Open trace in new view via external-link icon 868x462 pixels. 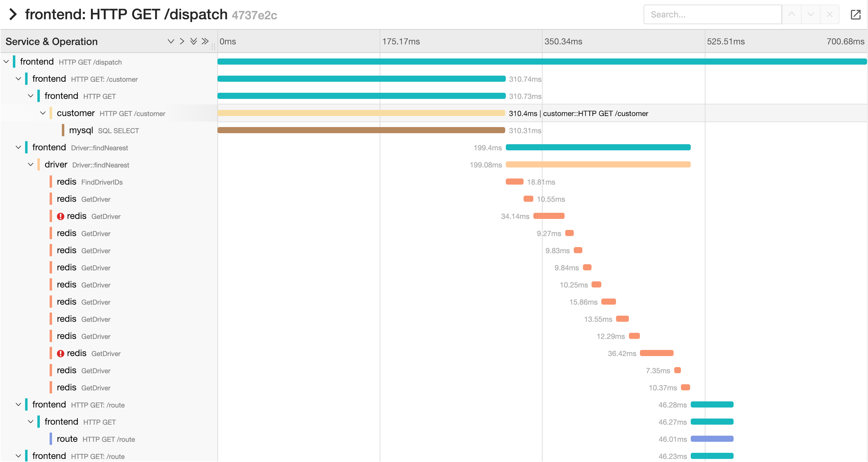coord(856,14)
